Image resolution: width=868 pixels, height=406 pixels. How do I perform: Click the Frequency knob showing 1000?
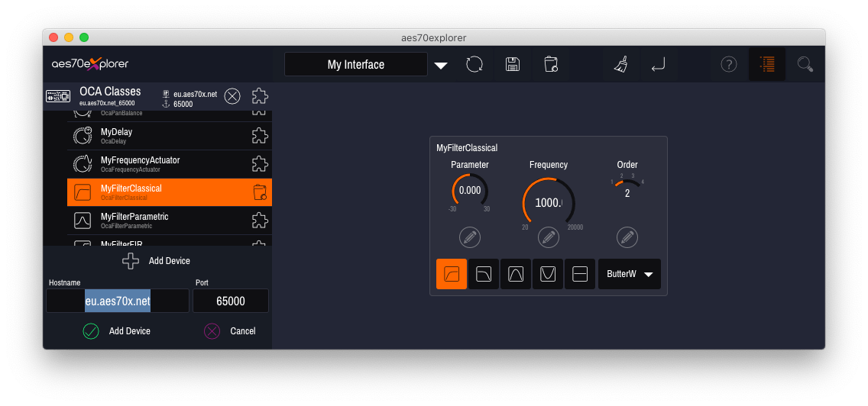548,204
